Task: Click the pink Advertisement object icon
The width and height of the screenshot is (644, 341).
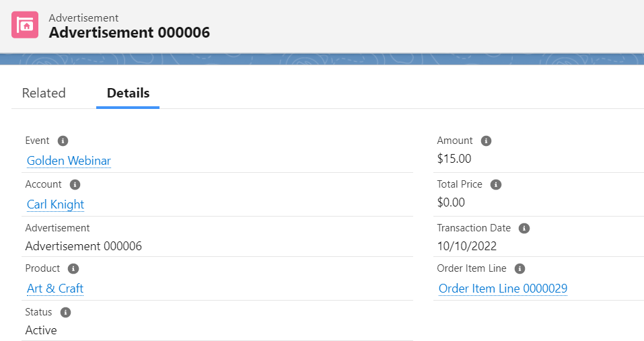Action: [25, 26]
